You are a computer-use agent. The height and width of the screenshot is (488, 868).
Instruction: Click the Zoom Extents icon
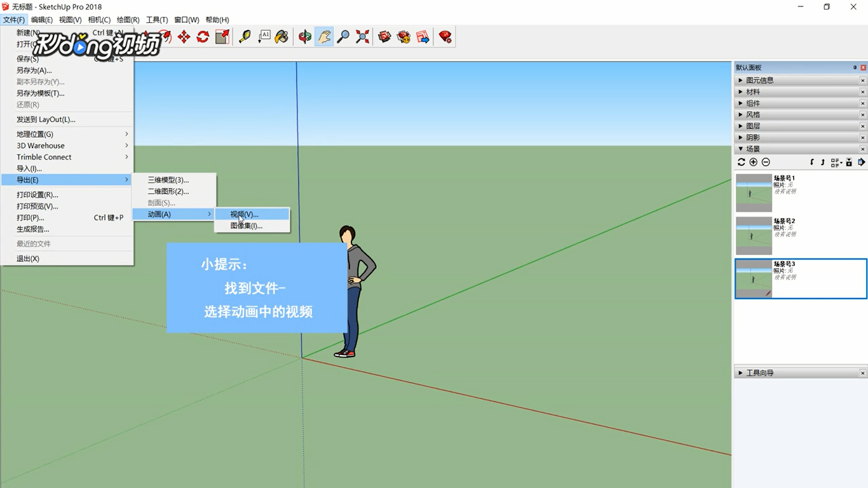tap(362, 37)
